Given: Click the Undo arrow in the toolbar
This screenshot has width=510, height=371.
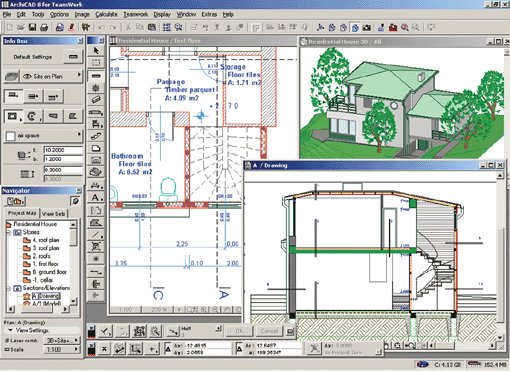Looking at the screenshot, I should point(102,28).
